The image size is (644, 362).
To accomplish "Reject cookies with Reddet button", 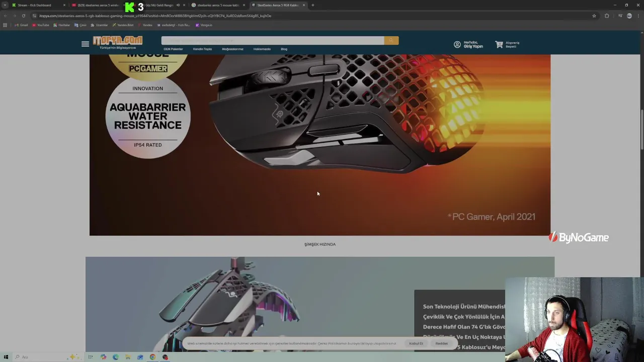I will click(x=441, y=343).
